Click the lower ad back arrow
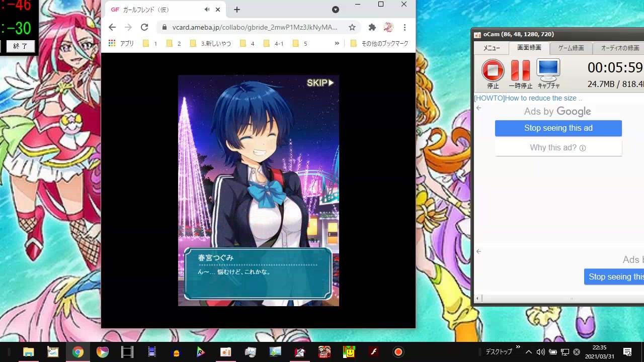 pyautogui.click(x=478, y=251)
